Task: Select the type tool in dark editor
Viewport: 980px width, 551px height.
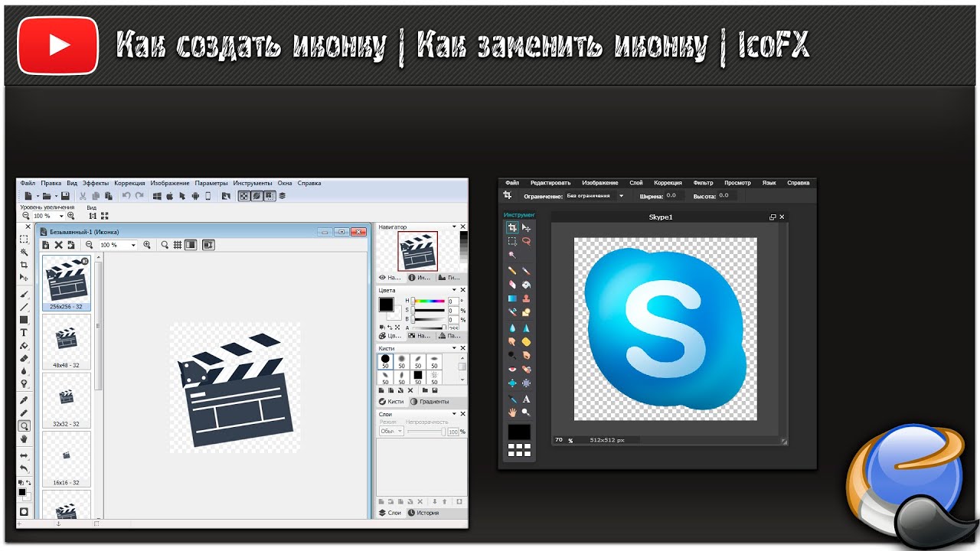Action: 526,399
